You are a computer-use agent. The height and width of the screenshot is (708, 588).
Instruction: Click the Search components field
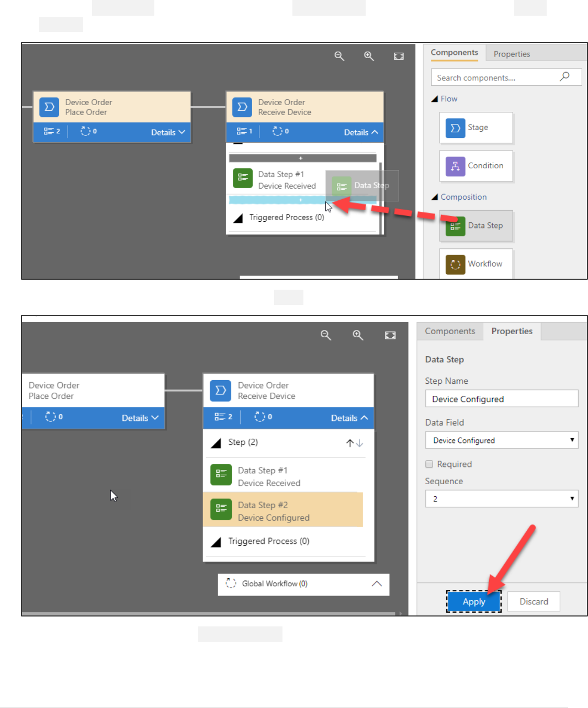506,77
